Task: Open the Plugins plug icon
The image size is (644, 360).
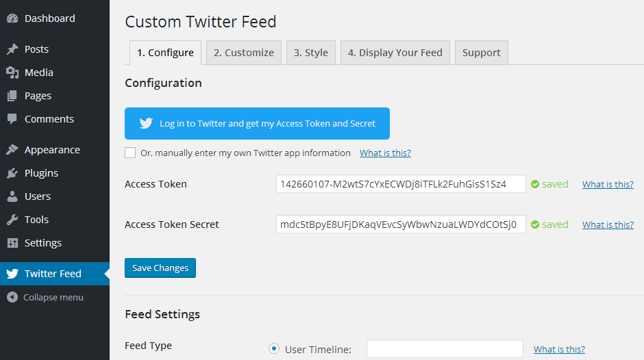Action: coord(12,173)
